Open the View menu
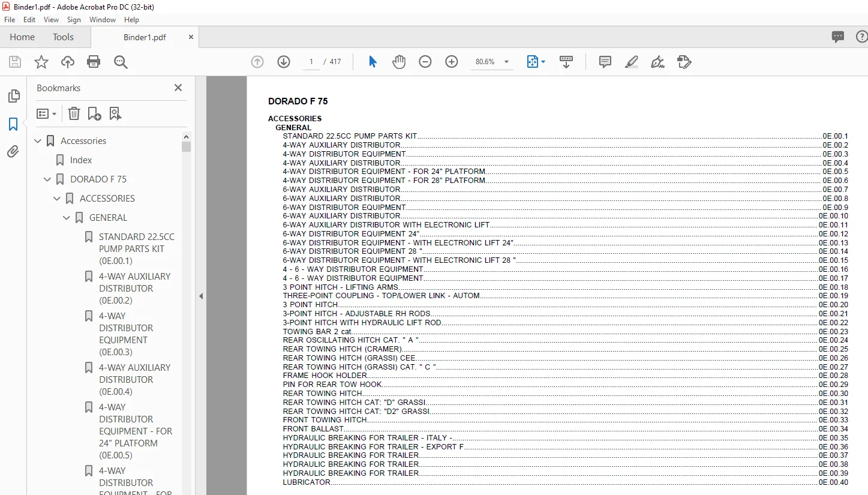Viewport: 868px width, 495px height. click(x=51, y=20)
